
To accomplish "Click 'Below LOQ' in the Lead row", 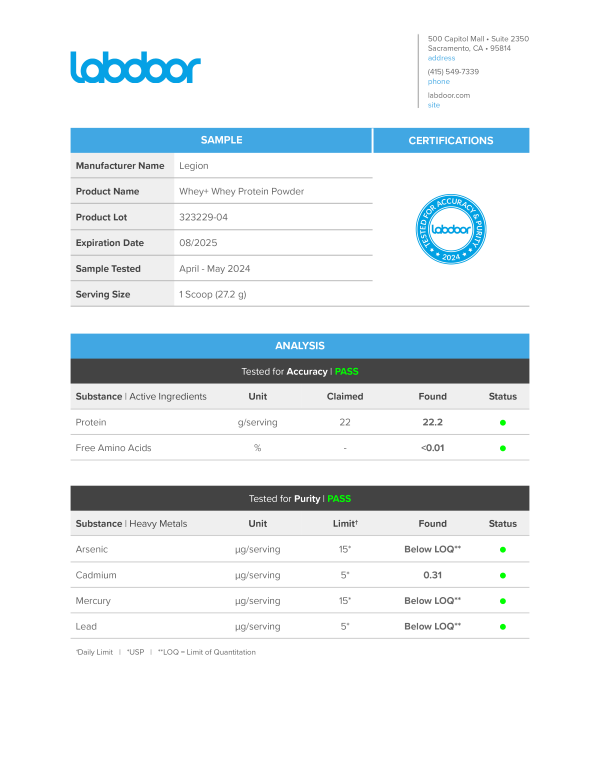I will 433,627.
